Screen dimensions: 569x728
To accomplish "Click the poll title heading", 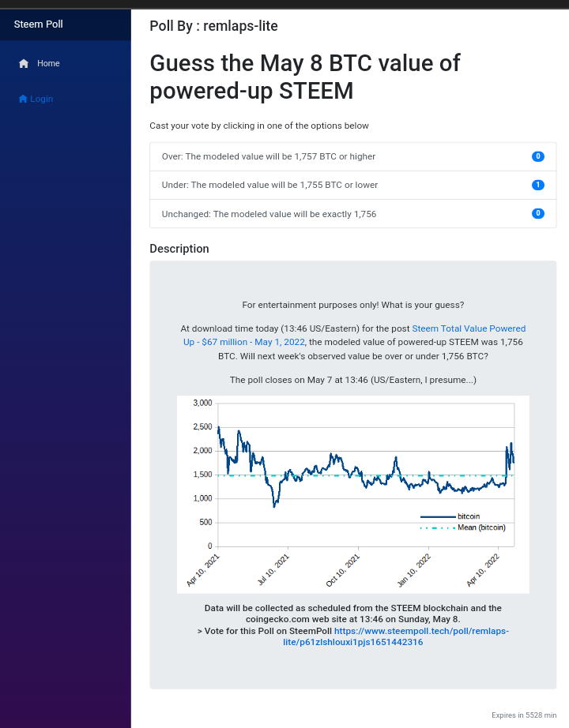I will (x=305, y=77).
